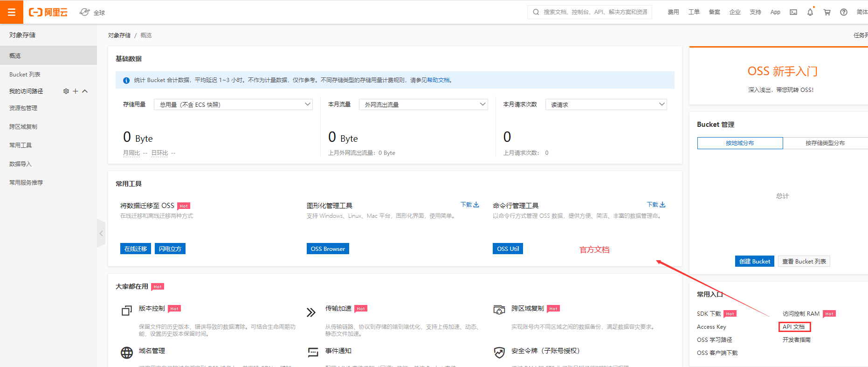Open the SDK 下载 link
Screen dimensions: 868x367
click(709, 314)
